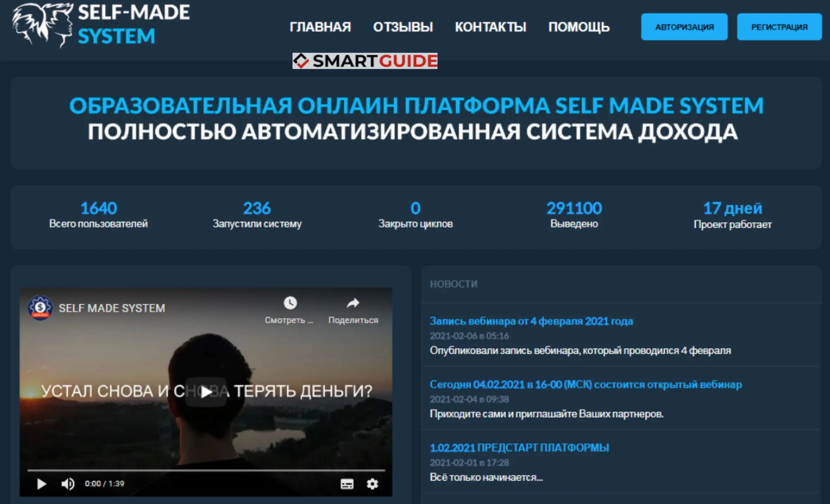The width and height of the screenshot is (830, 504).
Task: Click the АВТОРИЗАЦИЯ button
Action: click(684, 27)
